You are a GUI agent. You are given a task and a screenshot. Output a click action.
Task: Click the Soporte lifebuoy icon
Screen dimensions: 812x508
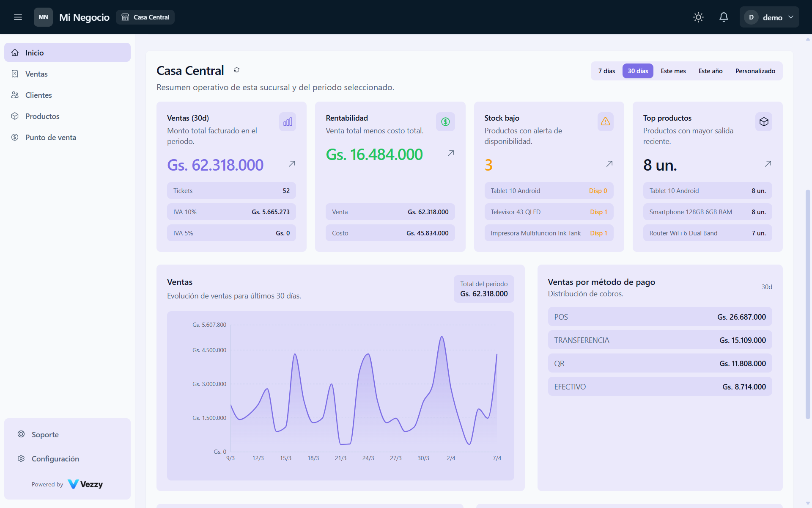[x=21, y=434]
